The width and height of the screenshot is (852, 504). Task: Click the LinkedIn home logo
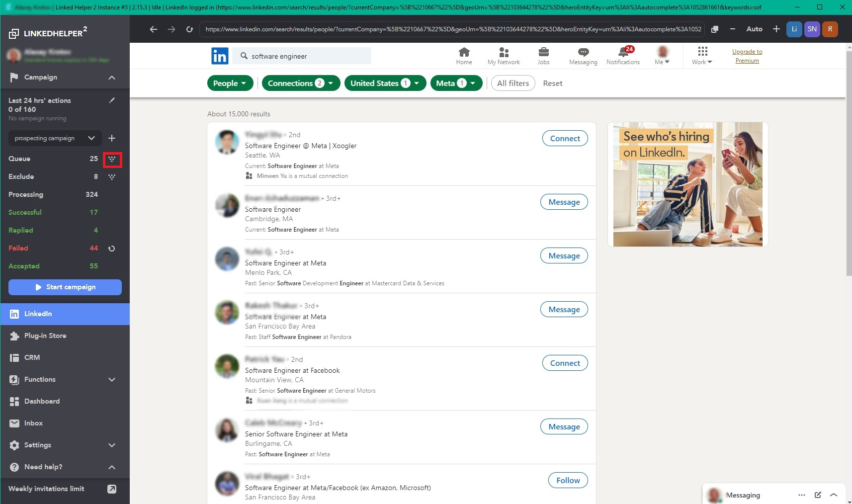[x=220, y=56]
